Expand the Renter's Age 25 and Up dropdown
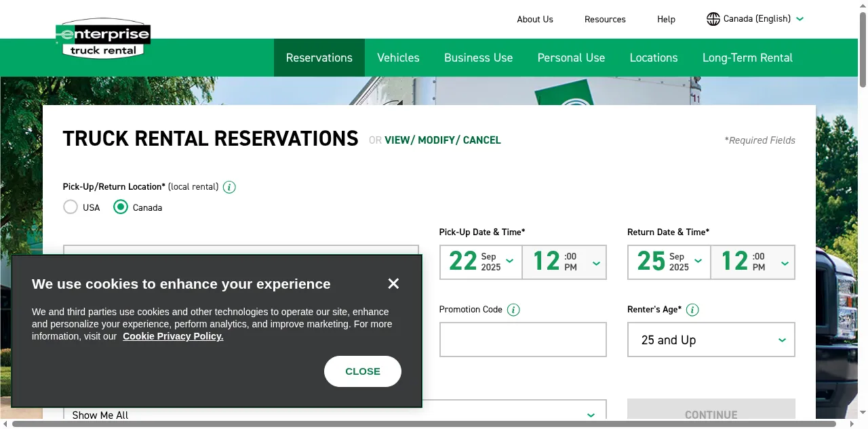 pyautogui.click(x=711, y=340)
